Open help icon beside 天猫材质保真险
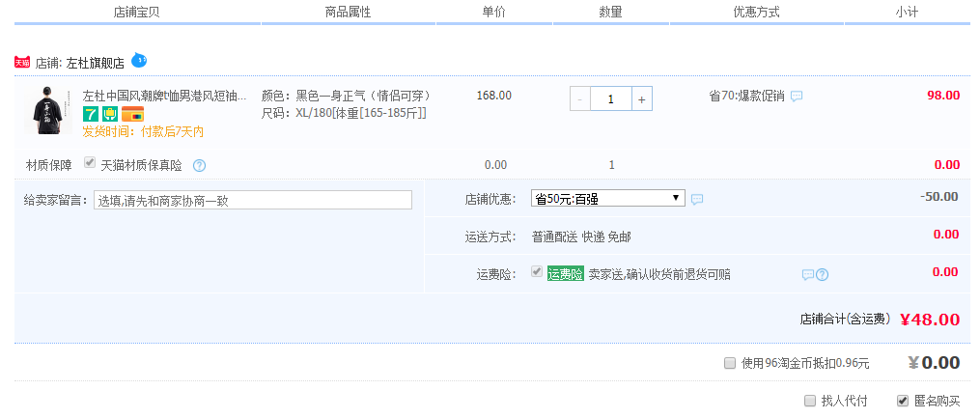 pyautogui.click(x=199, y=166)
